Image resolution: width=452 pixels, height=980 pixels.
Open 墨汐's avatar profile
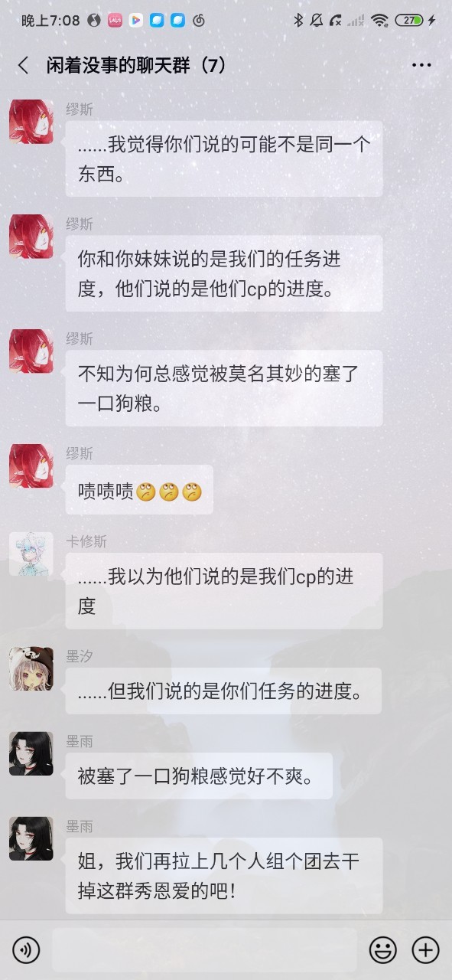[x=31, y=669]
